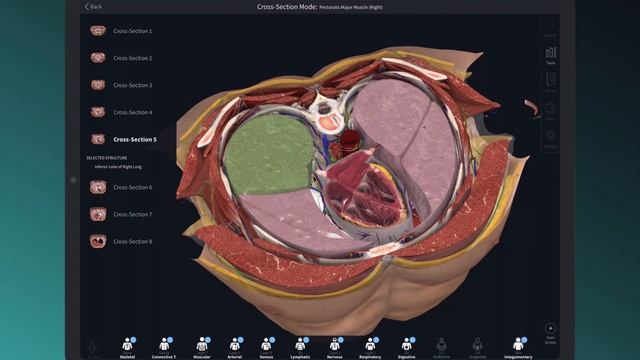Select the dimmed Urogenital system icon
This screenshot has height=360, width=640.
pyautogui.click(x=477, y=347)
